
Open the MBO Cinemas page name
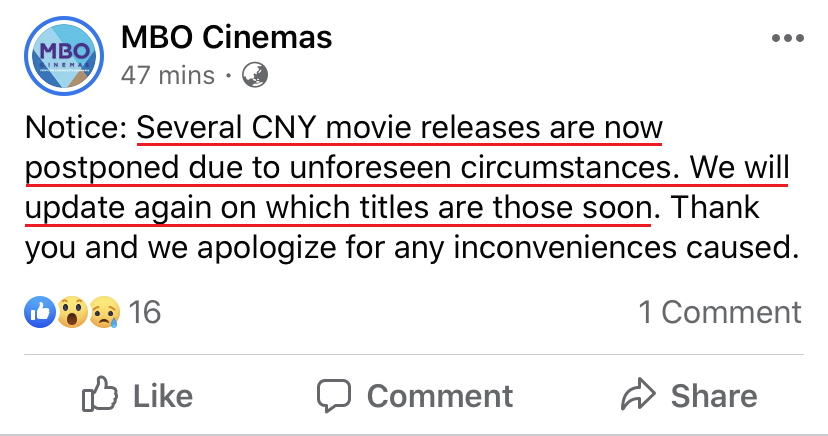[x=226, y=39]
